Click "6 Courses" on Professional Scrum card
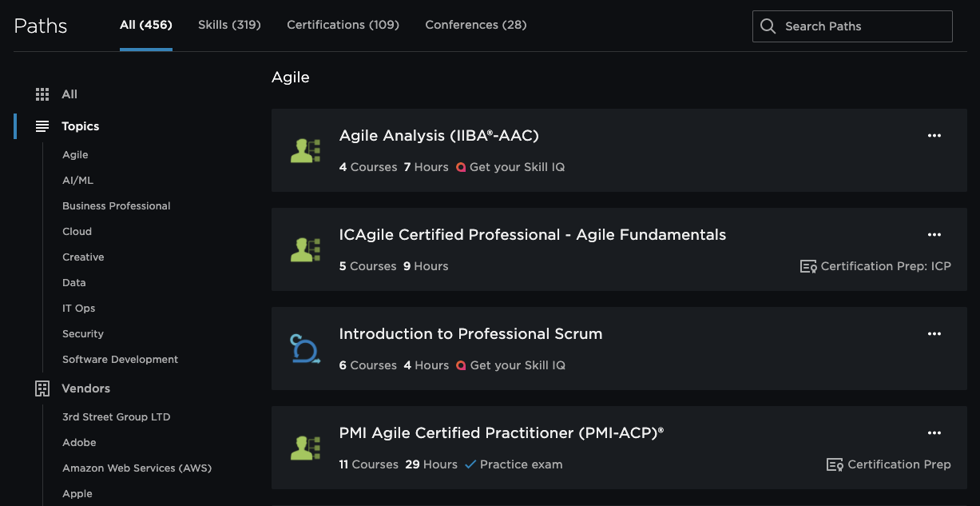 pyautogui.click(x=368, y=365)
